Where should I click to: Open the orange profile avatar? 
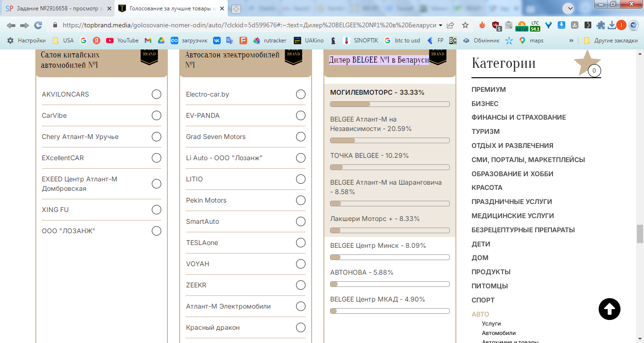pos(621,25)
